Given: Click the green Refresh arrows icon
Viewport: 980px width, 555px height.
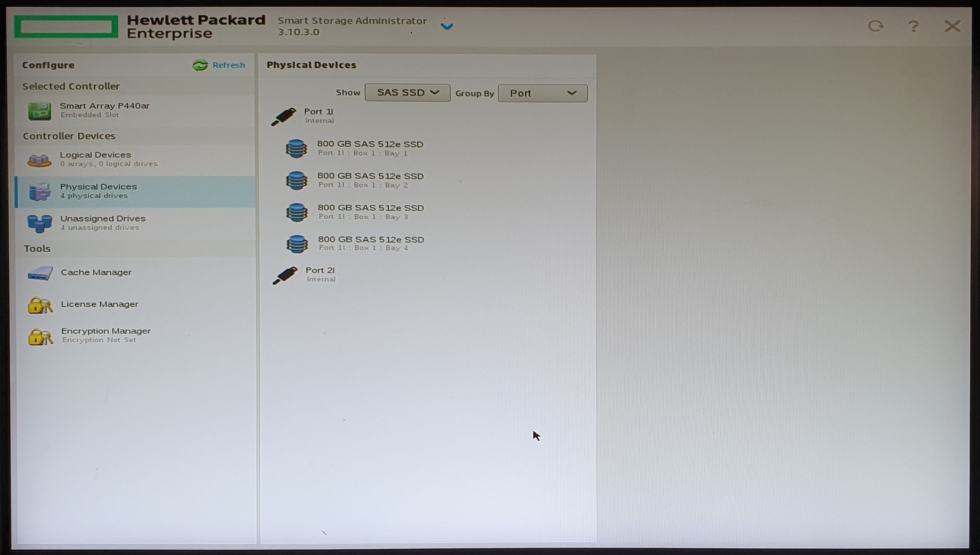Looking at the screenshot, I should pos(200,65).
